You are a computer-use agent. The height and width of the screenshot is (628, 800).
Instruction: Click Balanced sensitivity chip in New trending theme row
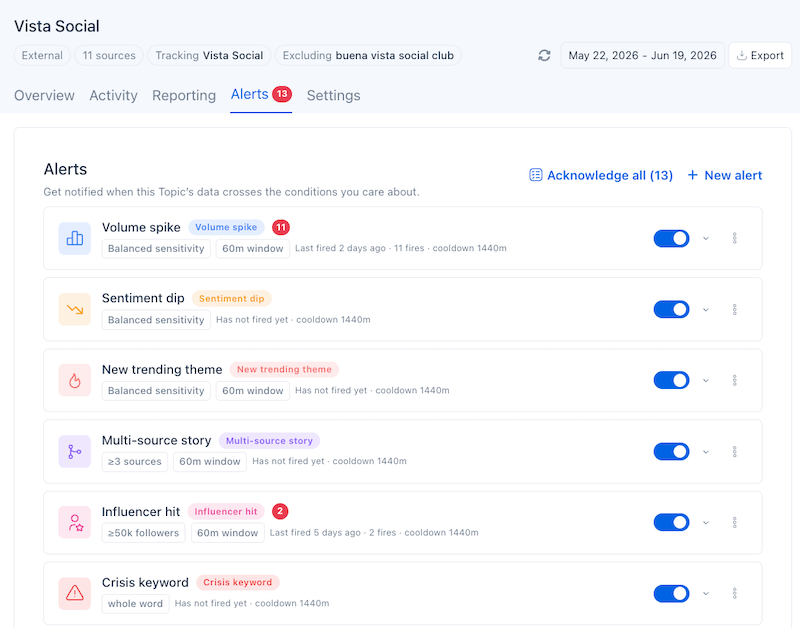156,391
